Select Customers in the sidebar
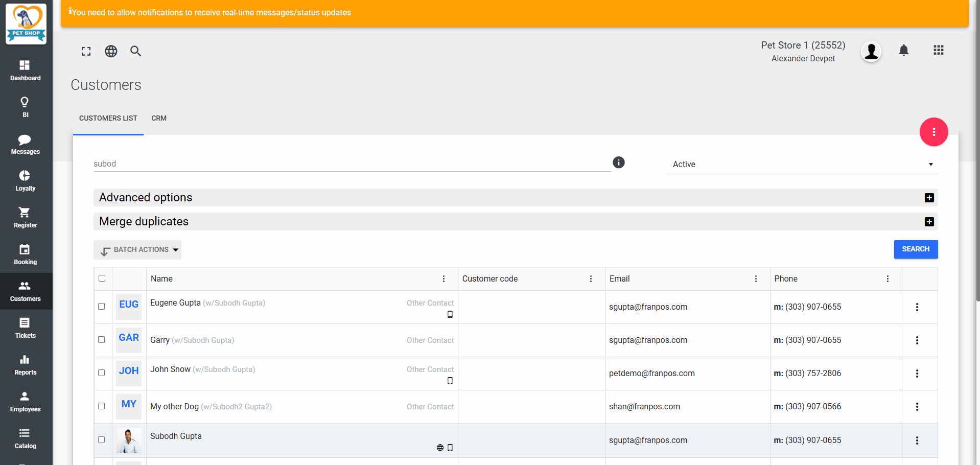 26,291
